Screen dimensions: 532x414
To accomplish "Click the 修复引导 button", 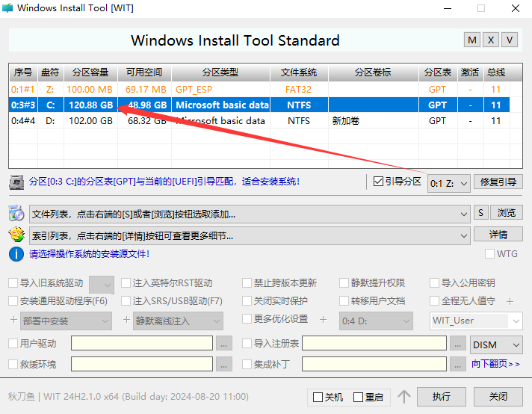I will [x=498, y=182].
